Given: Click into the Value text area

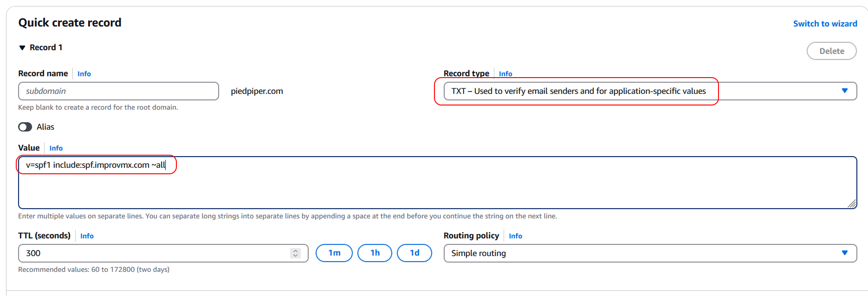Looking at the screenshot, I should point(436,186).
